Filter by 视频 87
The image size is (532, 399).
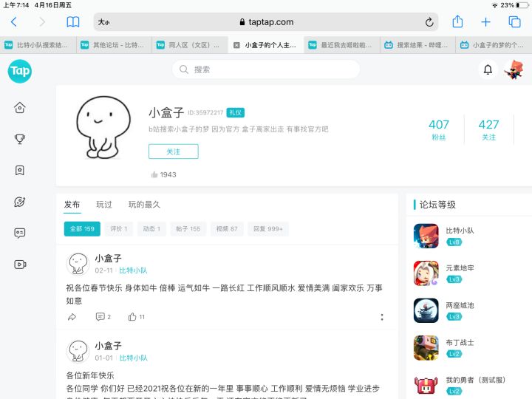click(x=227, y=229)
